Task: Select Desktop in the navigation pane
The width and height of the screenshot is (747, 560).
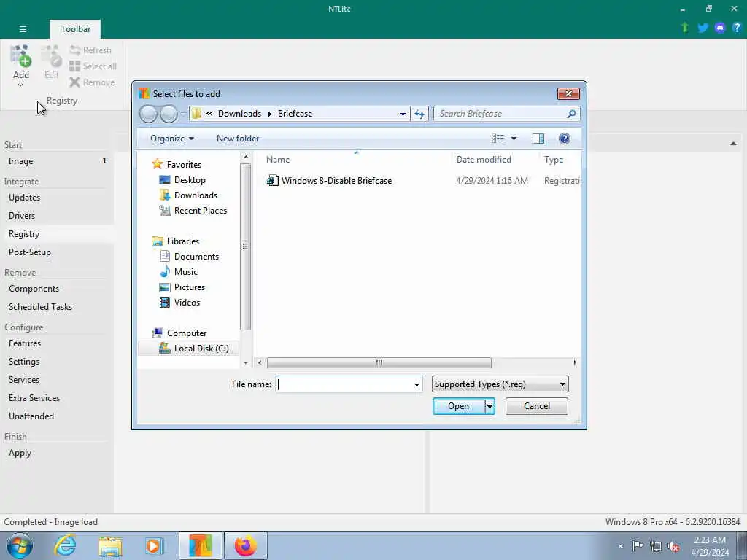Action: pyautogui.click(x=190, y=179)
